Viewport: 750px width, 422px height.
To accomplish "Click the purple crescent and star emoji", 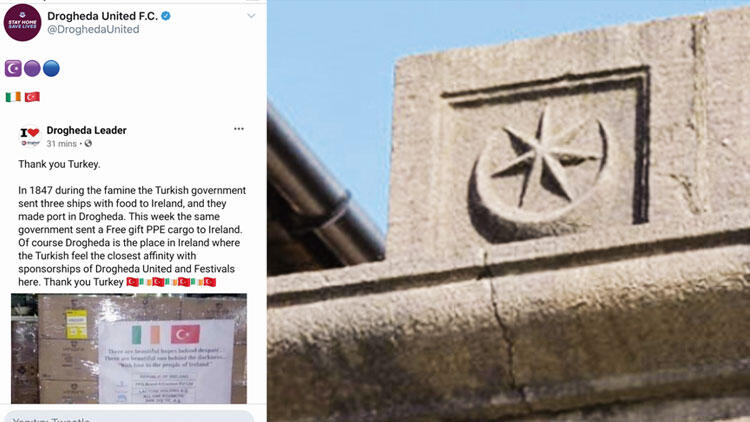I will click(13, 68).
